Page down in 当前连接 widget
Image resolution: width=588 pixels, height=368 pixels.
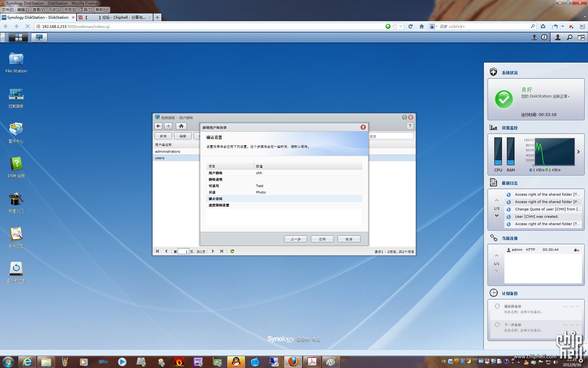496,271
